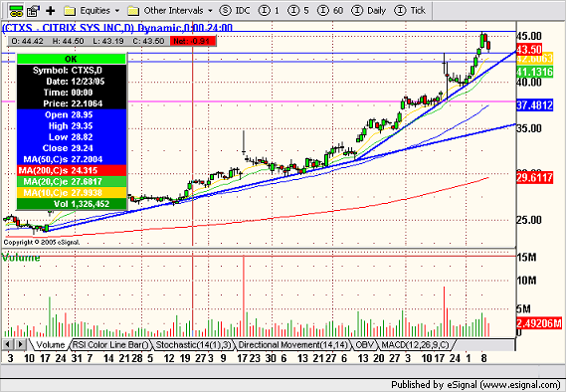The width and height of the screenshot is (566, 392).
Task: Open the Equities folder icon
Action: pos(70,11)
